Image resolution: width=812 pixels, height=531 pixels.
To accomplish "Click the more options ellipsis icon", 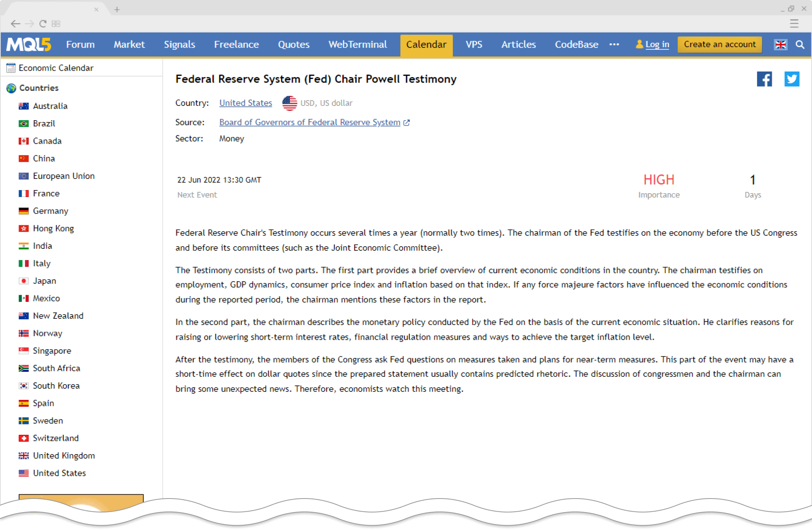I will tap(615, 44).
